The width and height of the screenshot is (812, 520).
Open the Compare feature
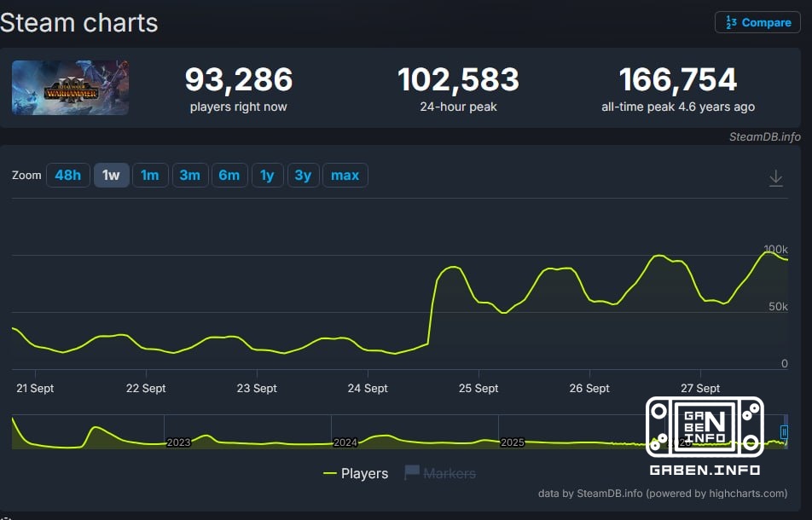pyautogui.click(x=757, y=22)
